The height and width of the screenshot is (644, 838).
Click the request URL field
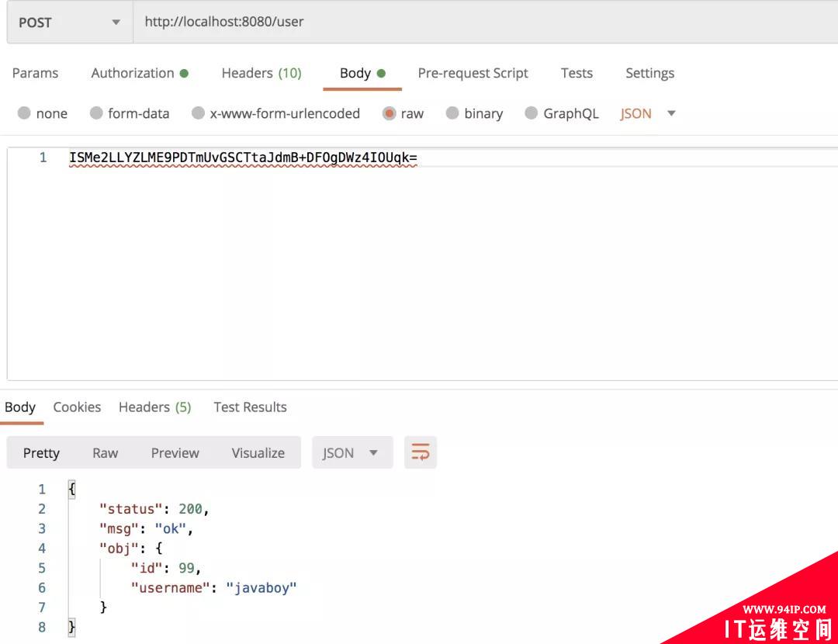(485, 23)
